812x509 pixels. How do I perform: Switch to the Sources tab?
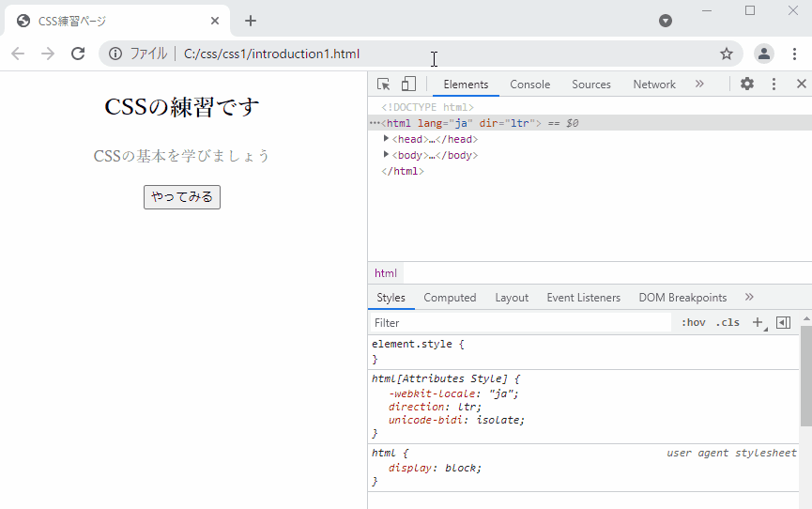(x=590, y=85)
